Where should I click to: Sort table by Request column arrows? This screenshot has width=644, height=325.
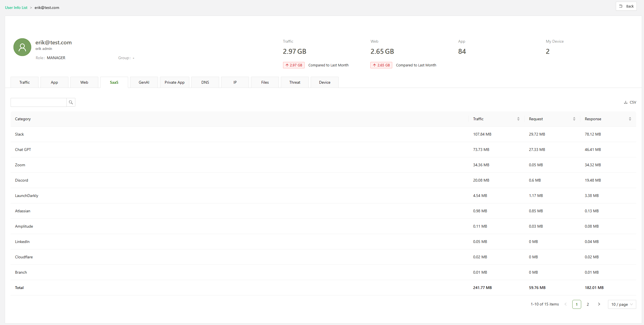point(574,119)
